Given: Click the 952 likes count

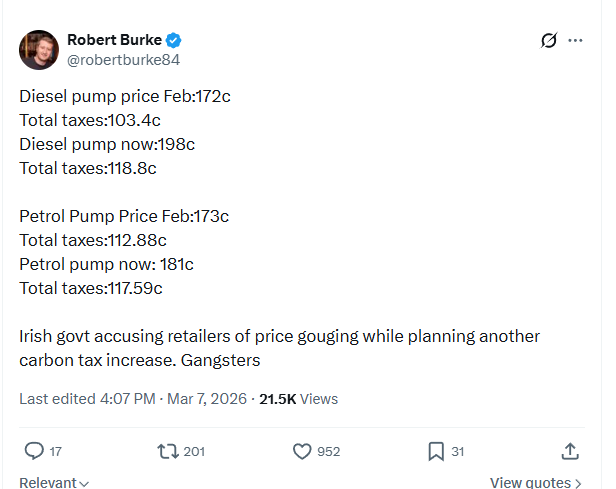Looking at the screenshot, I should point(328,452).
